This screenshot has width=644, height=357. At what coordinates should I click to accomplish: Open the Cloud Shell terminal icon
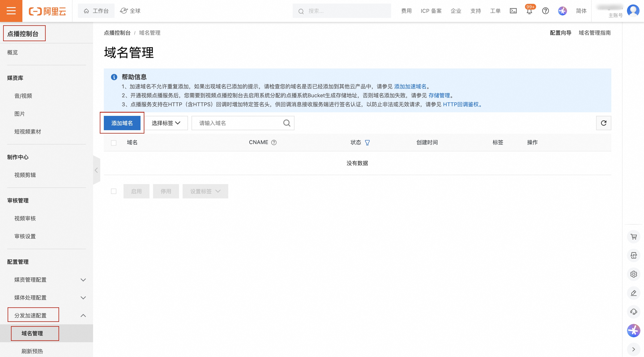point(513,11)
